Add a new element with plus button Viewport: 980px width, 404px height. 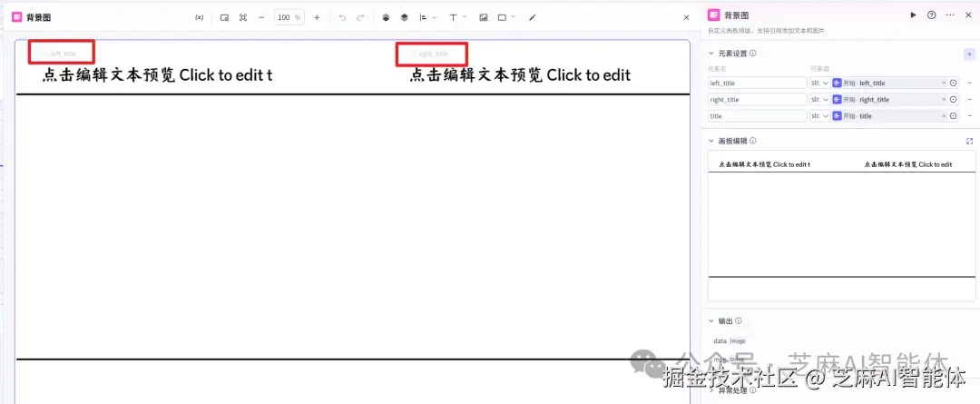click(969, 54)
